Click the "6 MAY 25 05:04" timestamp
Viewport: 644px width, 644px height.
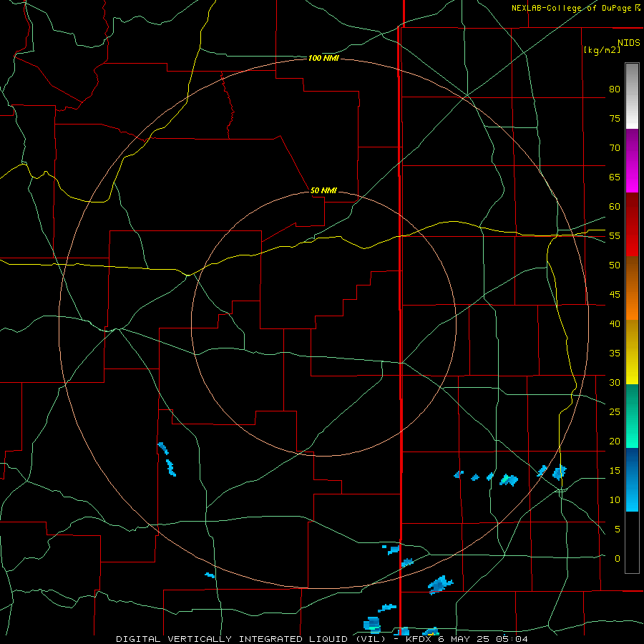pos(482,639)
